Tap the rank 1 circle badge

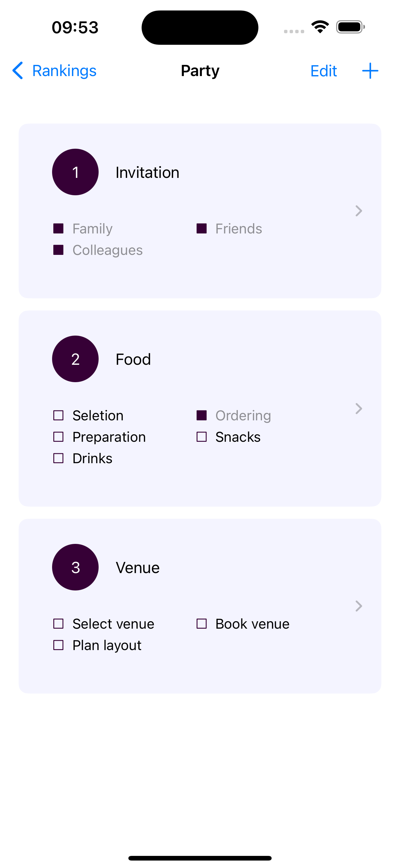coord(75,172)
